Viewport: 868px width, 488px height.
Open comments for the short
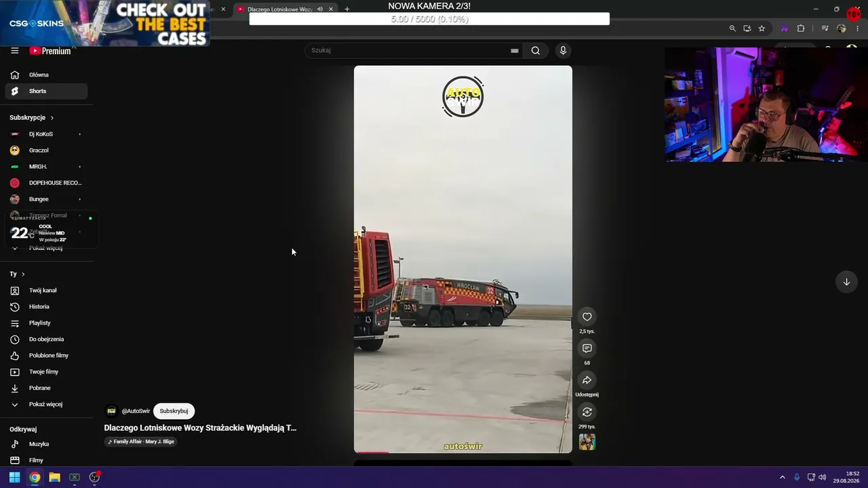point(587,348)
